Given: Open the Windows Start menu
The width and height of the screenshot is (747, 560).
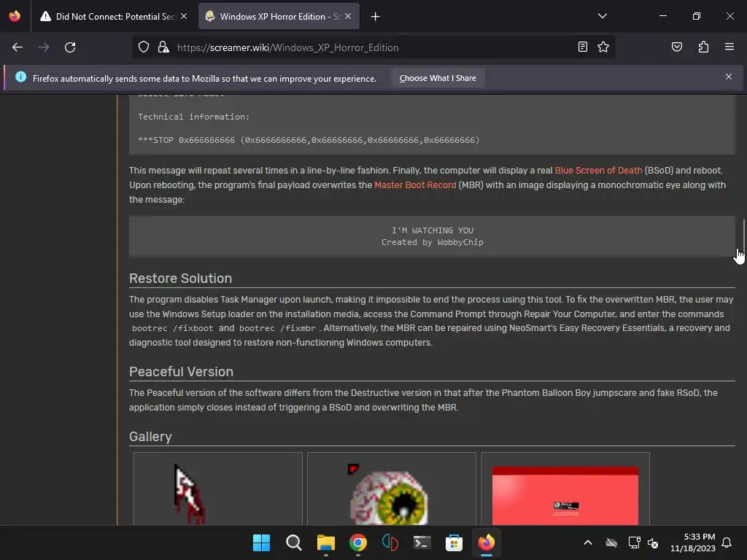Looking at the screenshot, I should point(262,542).
